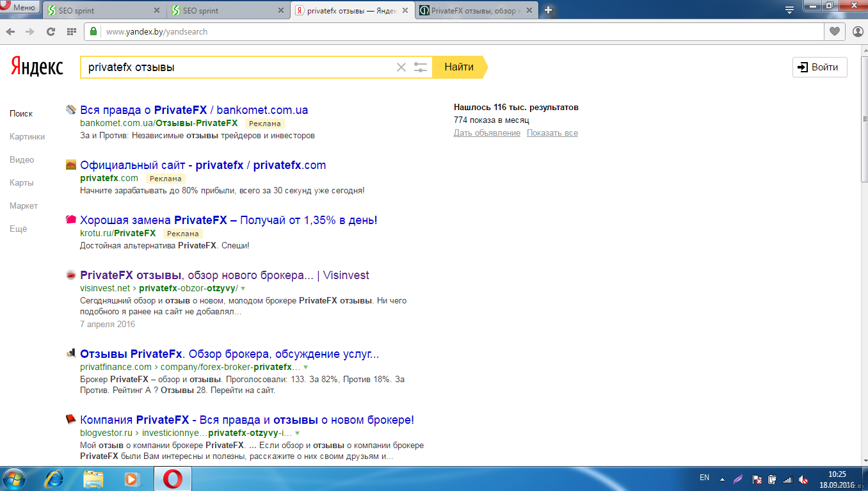Open Хорошая замена PrivateFX ad link
Screen dimensions: 868x491
tap(229, 220)
